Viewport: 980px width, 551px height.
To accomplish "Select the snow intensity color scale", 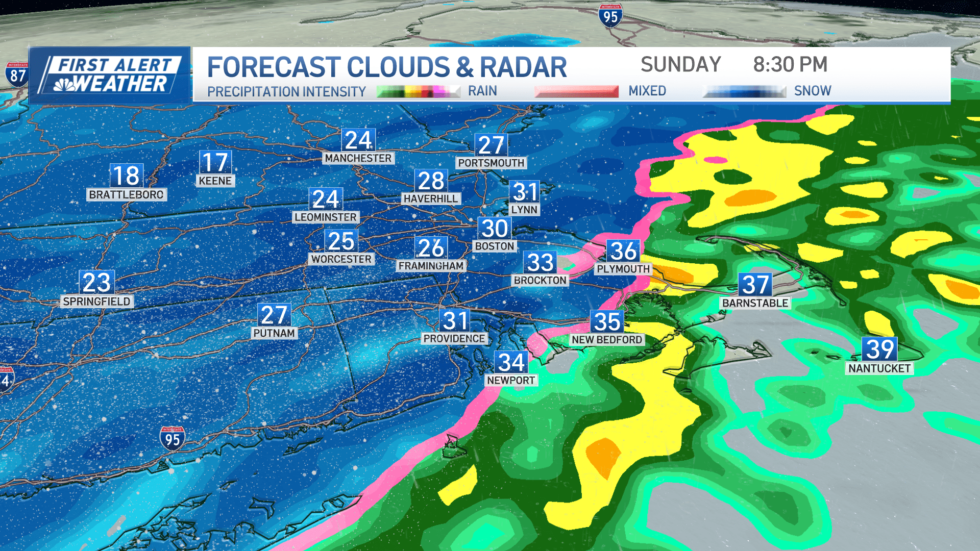I will point(744,91).
